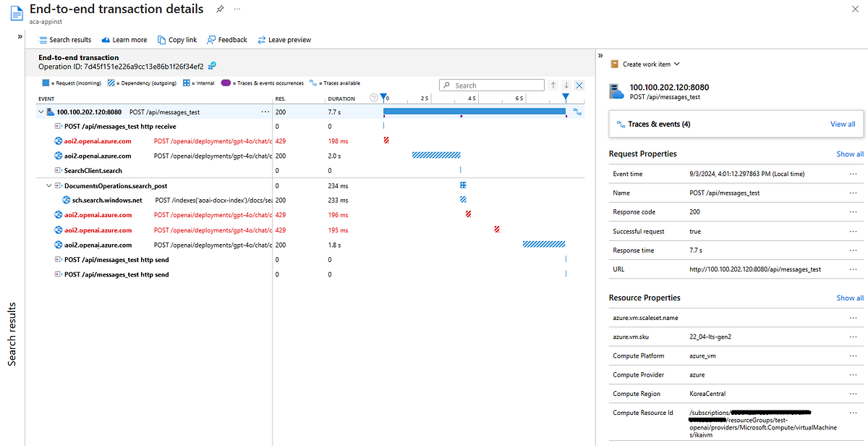
Task: Collapse the DocumentsOperations.search_post node
Action: pyautogui.click(x=49, y=186)
